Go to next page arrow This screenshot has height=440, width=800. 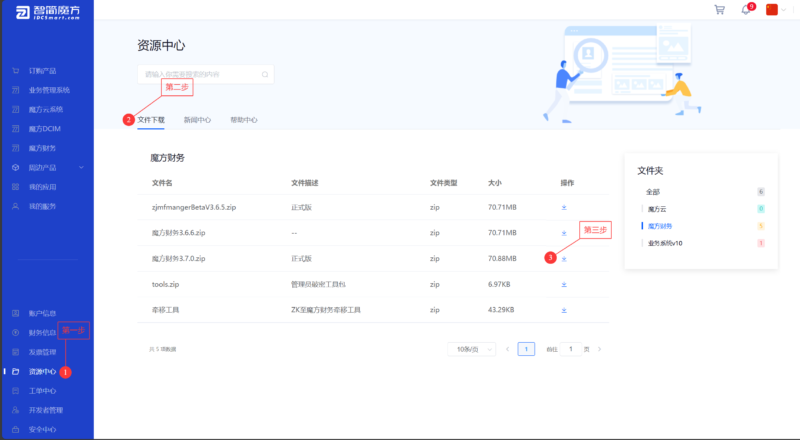coord(599,349)
